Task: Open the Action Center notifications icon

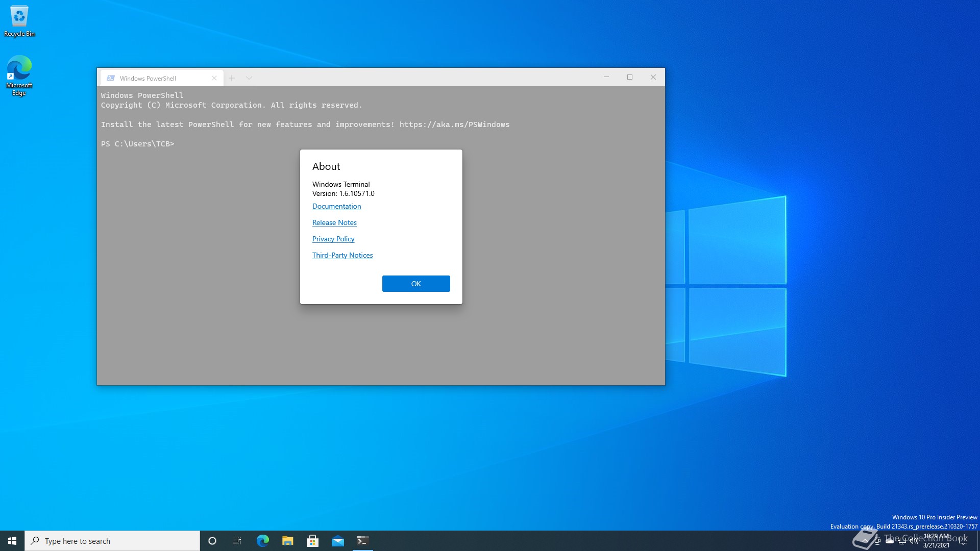Action: [963, 541]
